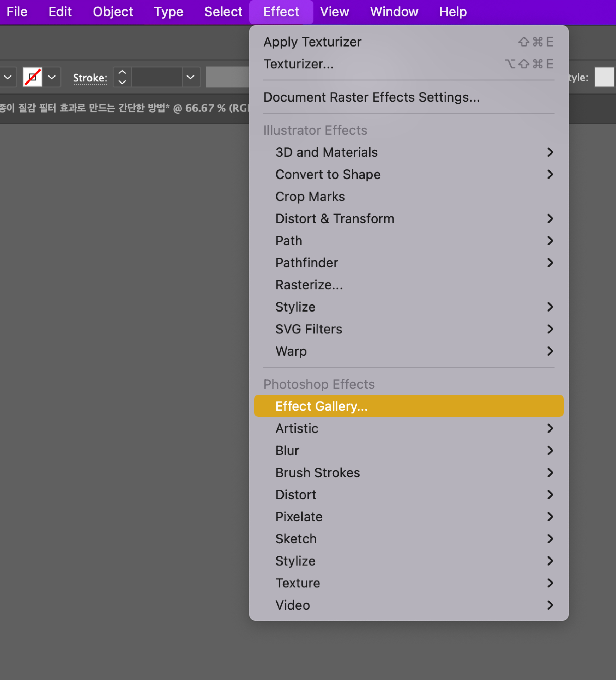Viewport: 616px width, 680px height.
Task: Expand the SVG Filters submenu
Action: 409,329
